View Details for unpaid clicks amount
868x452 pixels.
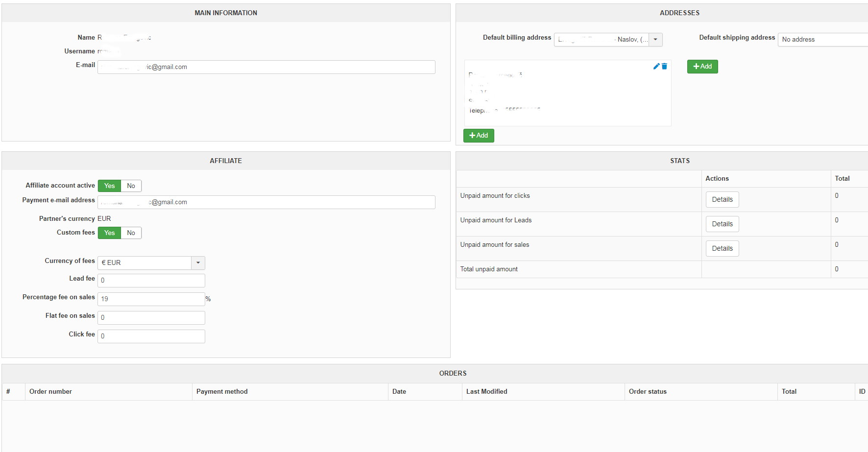click(722, 200)
